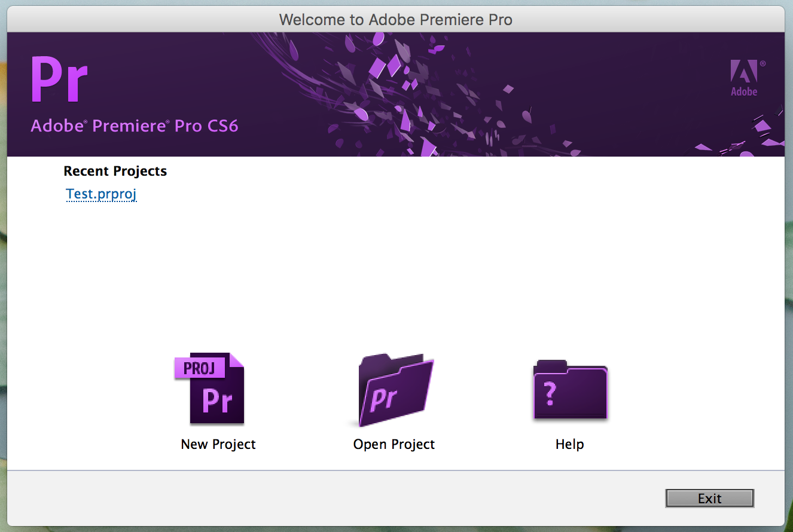Open the recent project Test.prproj
Viewport: 793px width, 532px height.
[102, 194]
